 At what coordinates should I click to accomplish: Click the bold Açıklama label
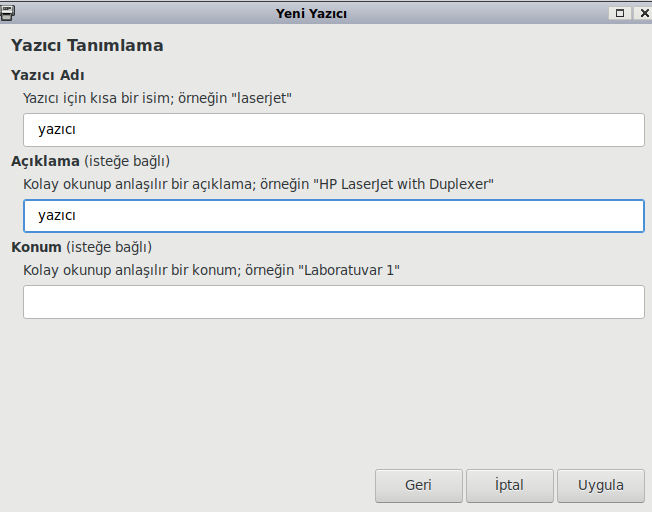click(45, 161)
